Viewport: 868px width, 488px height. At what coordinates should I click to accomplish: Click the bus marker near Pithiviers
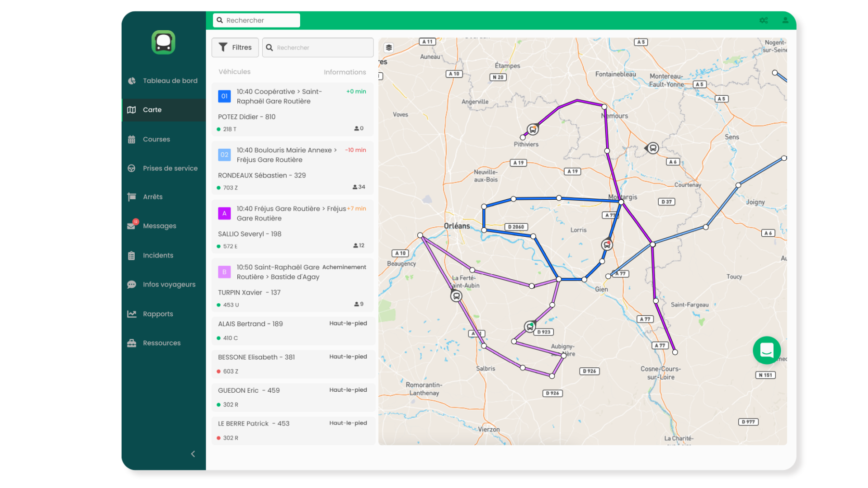pyautogui.click(x=533, y=130)
